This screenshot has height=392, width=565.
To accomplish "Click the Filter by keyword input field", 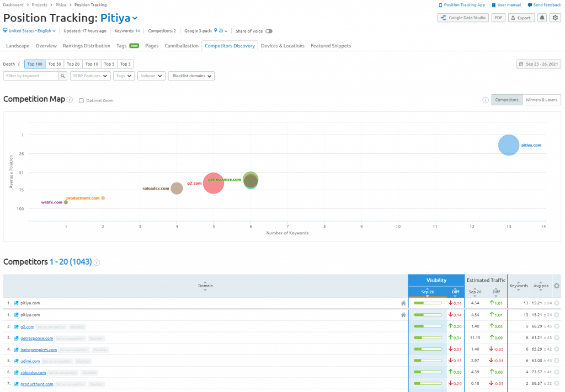I will [x=31, y=76].
